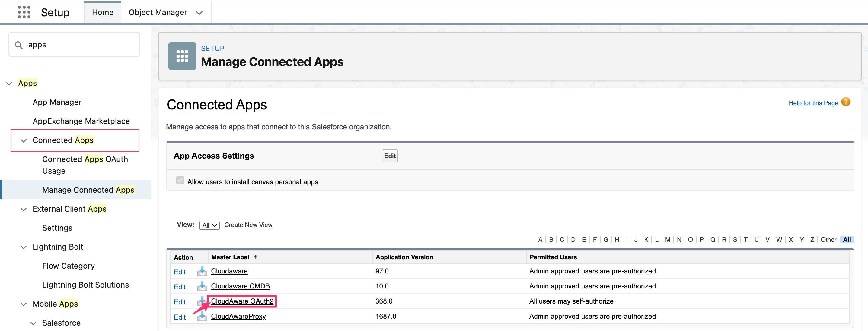Click the install icon beside Cloudaware
Viewport: 868px width, 331px height.
tap(202, 271)
